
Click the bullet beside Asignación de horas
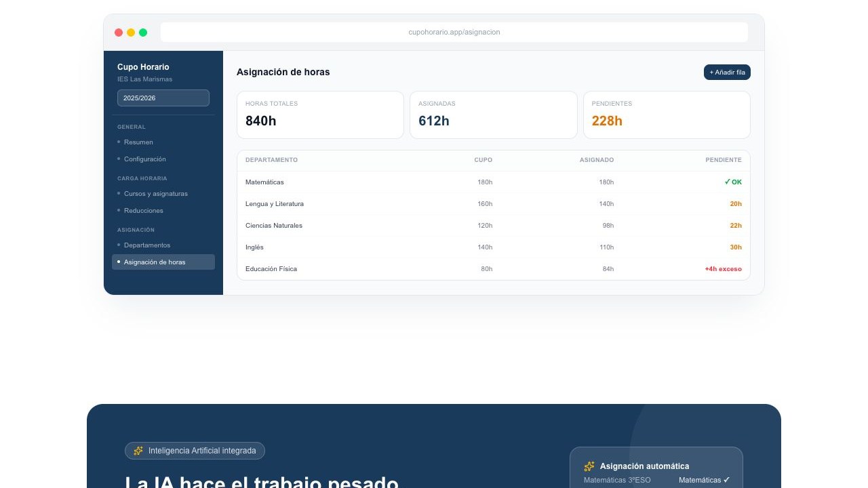point(119,262)
